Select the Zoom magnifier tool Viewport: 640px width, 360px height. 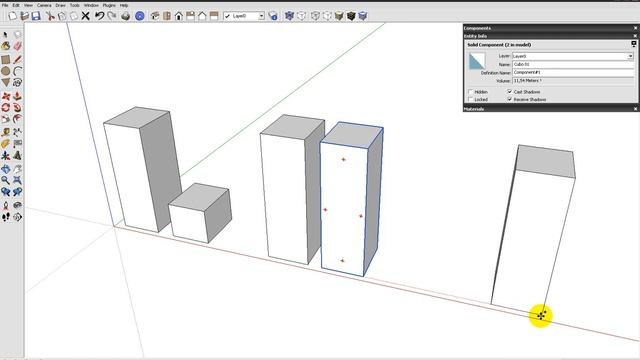coord(5,180)
